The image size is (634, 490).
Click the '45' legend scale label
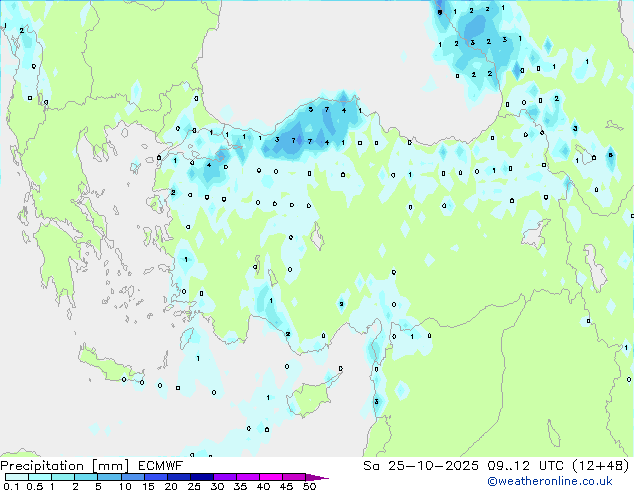(x=286, y=486)
